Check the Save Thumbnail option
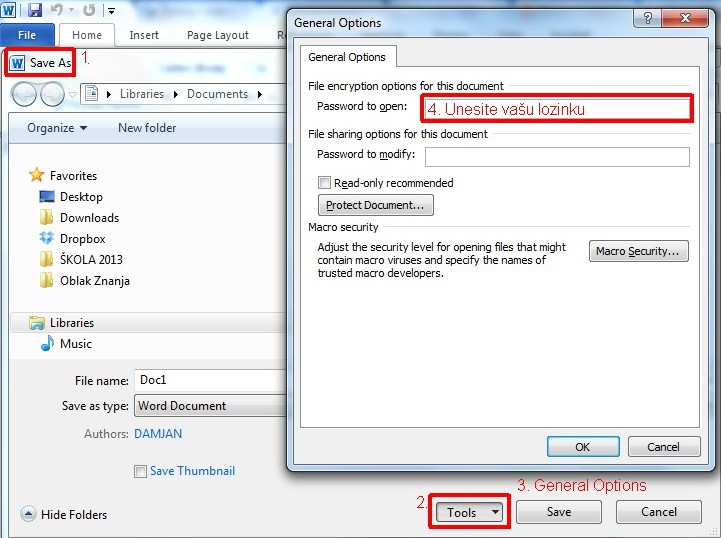 click(141, 471)
